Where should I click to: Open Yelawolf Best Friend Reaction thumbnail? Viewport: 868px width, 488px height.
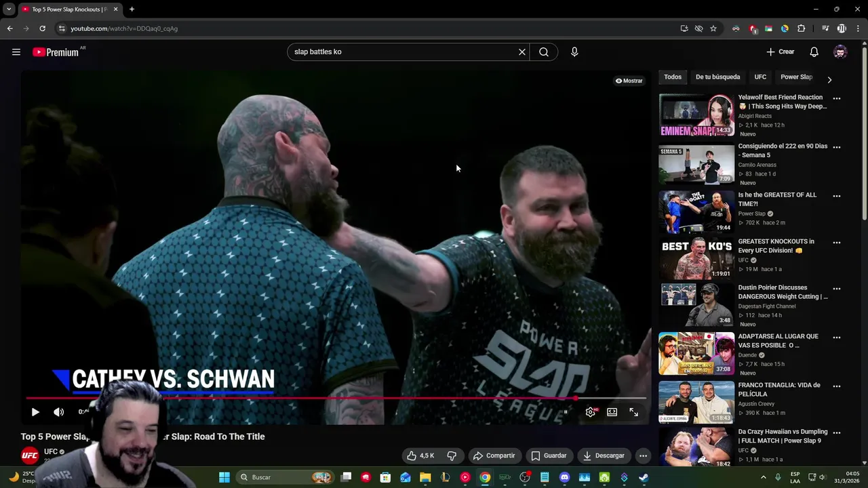(x=696, y=115)
